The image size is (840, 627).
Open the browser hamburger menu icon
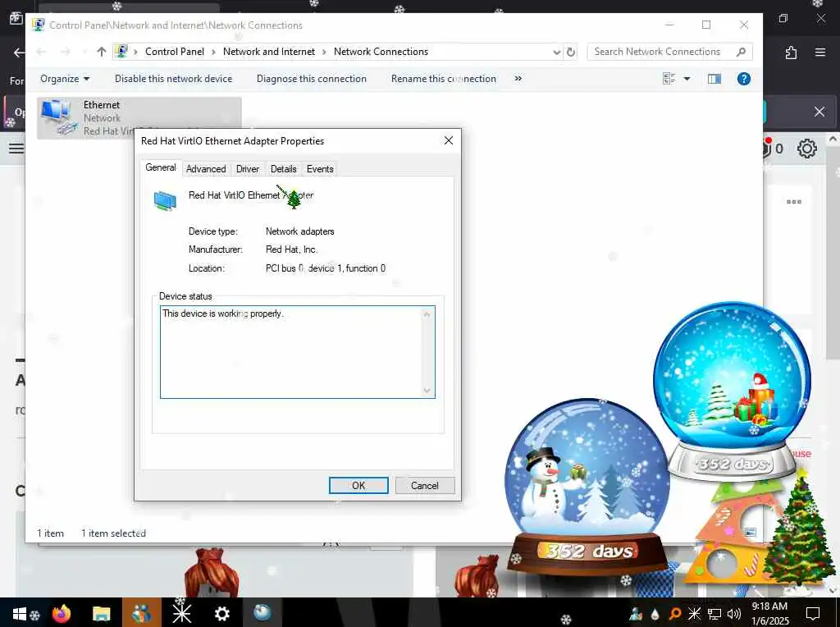[x=820, y=52]
